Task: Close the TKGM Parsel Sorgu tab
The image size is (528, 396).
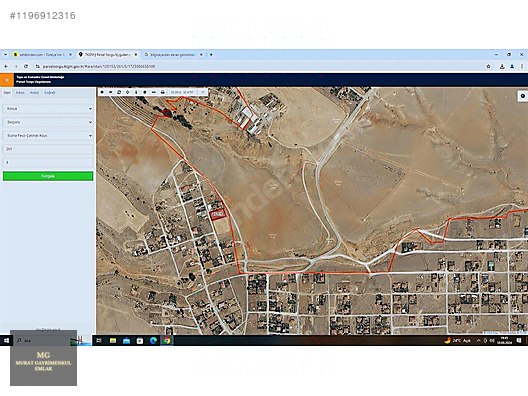Action: point(136,55)
